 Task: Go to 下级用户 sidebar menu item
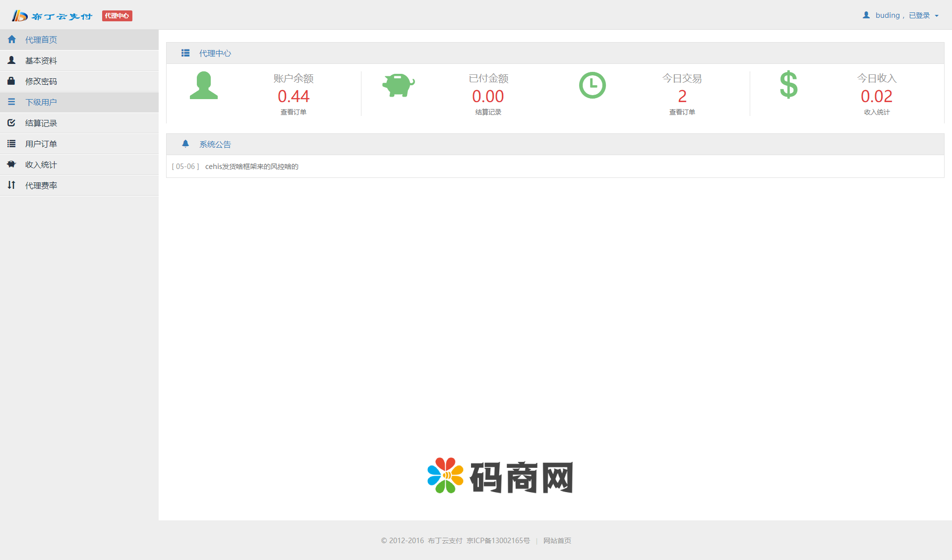(x=41, y=102)
